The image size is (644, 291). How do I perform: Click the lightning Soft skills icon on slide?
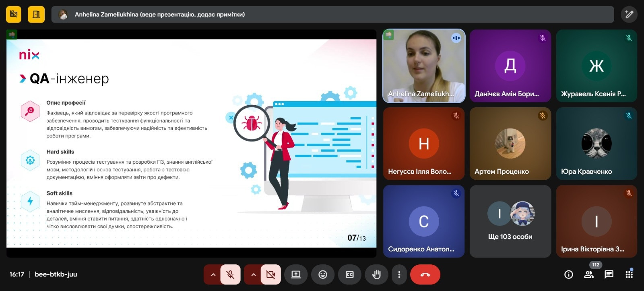(30, 201)
